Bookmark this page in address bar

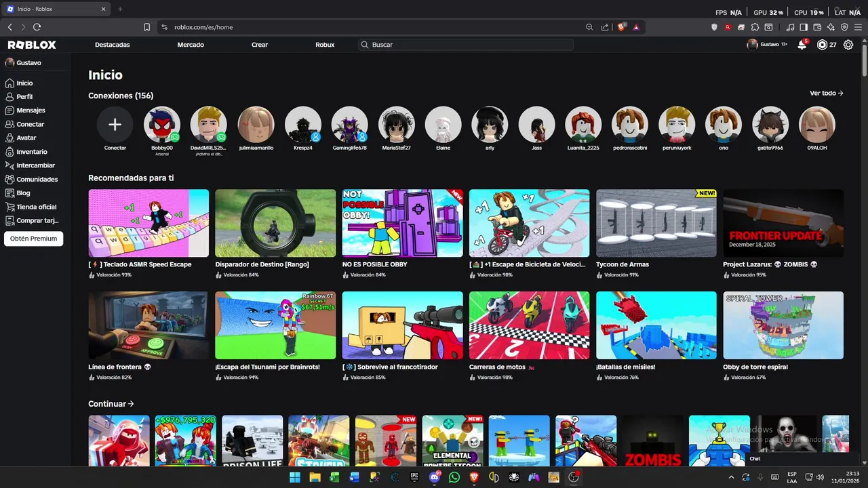point(146,27)
